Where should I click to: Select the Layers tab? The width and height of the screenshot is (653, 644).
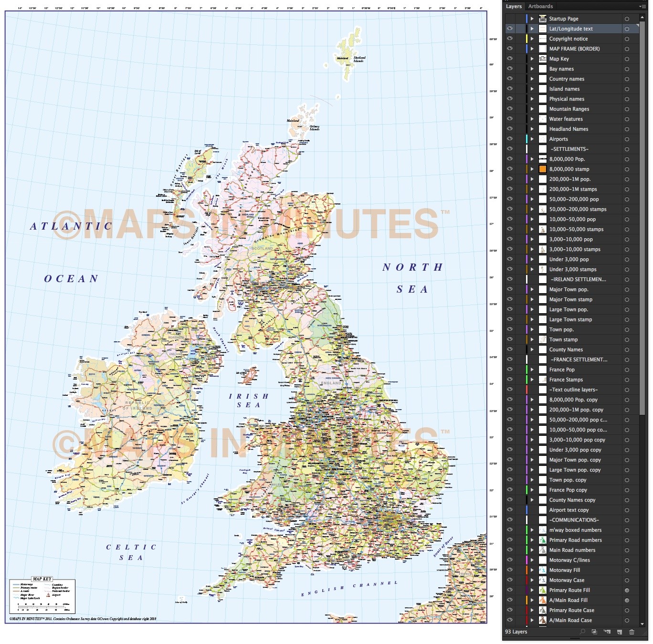[x=514, y=6]
